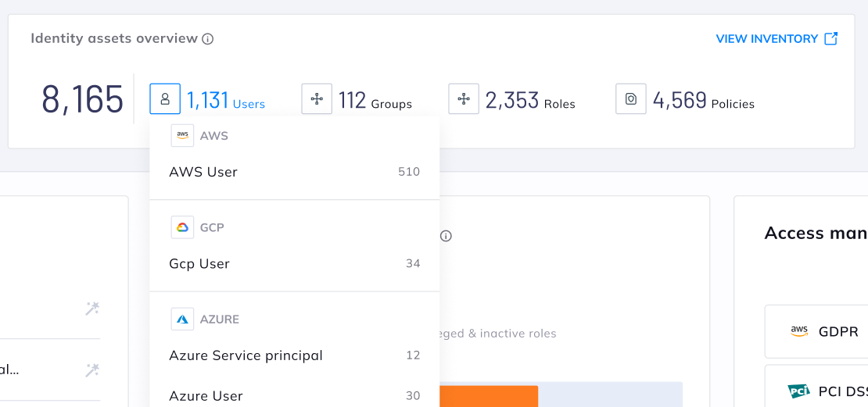The height and width of the screenshot is (407, 868).
Task: Click the external link icon after View Inventory
Action: (x=831, y=38)
